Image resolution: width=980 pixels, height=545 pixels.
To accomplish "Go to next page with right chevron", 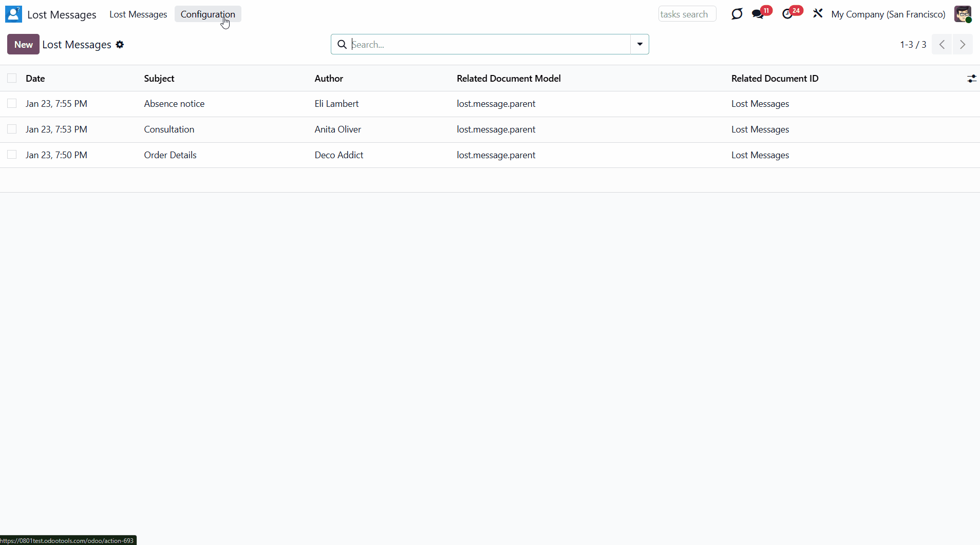I will pyautogui.click(x=963, y=45).
